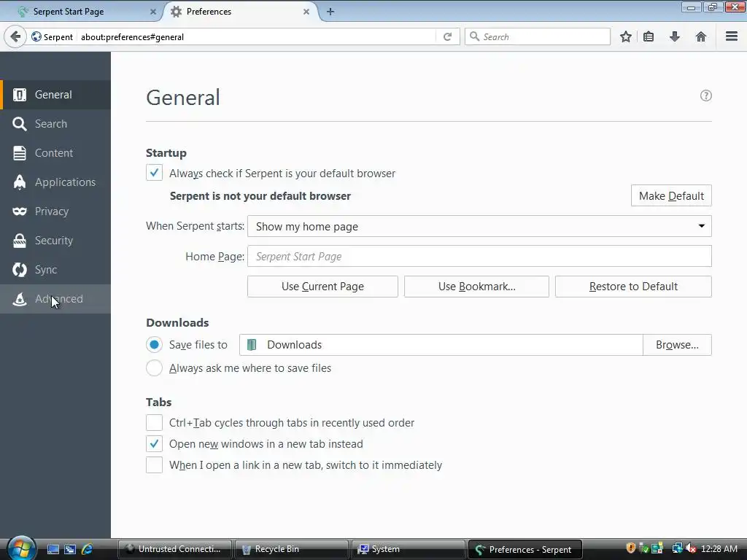Close the Preferences tab
Viewport: 747px width, 560px height.
[x=306, y=12]
